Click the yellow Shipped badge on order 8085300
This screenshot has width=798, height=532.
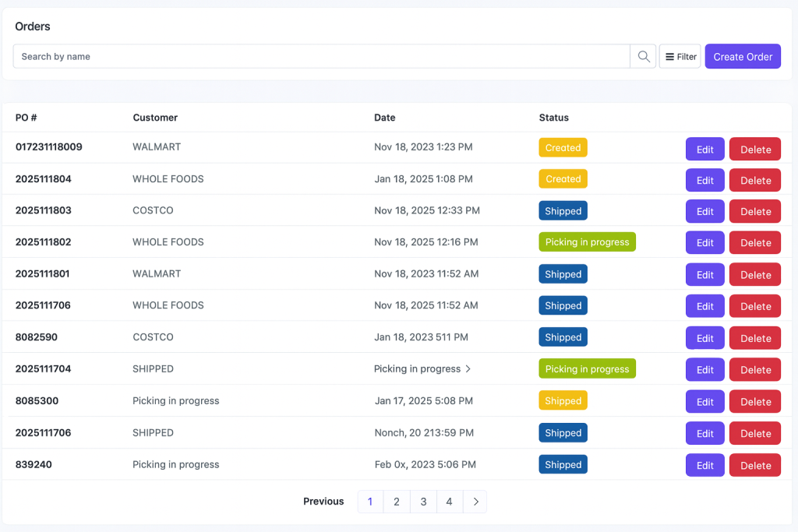pos(563,400)
